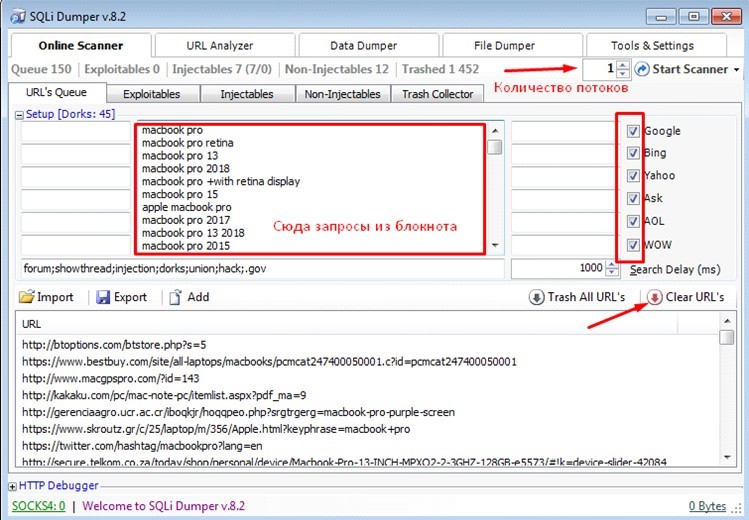
Task: Click the dork list vertical scrollbar
Action: [x=495, y=190]
